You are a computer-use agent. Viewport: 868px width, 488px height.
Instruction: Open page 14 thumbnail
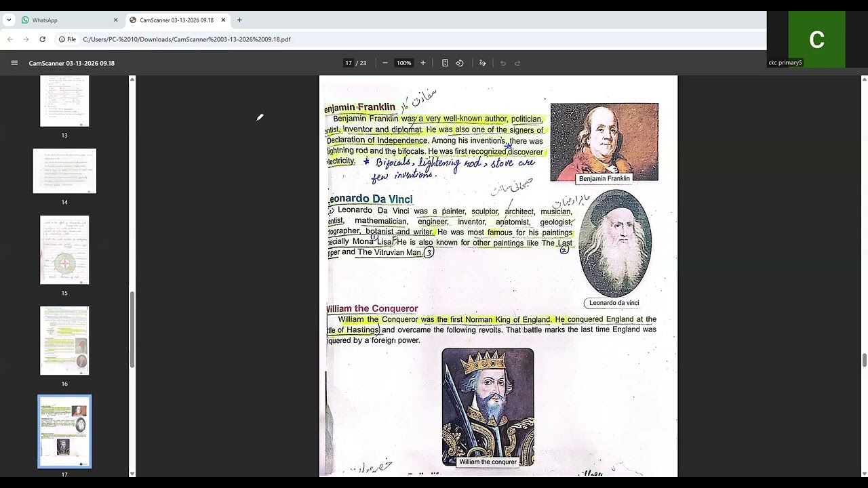pyautogui.click(x=64, y=171)
